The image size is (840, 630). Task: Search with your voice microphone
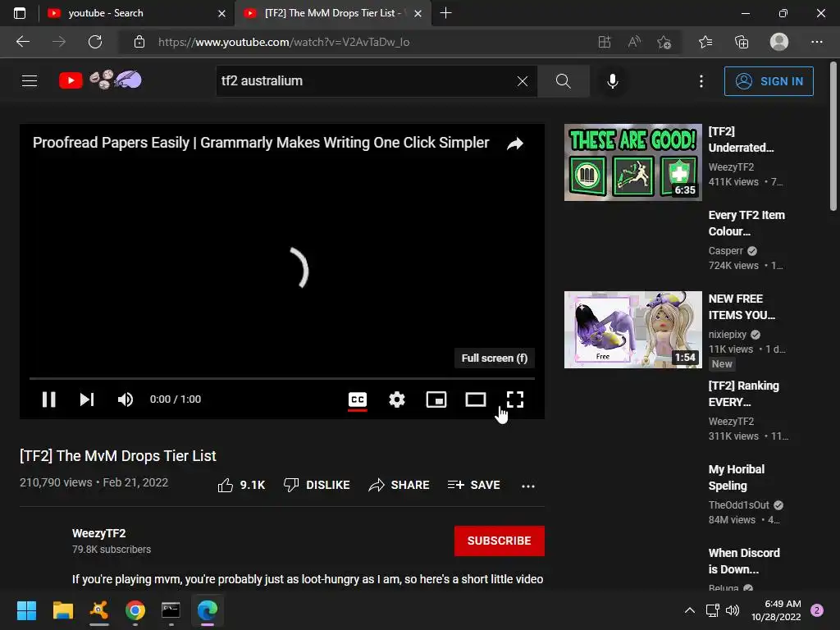point(612,81)
